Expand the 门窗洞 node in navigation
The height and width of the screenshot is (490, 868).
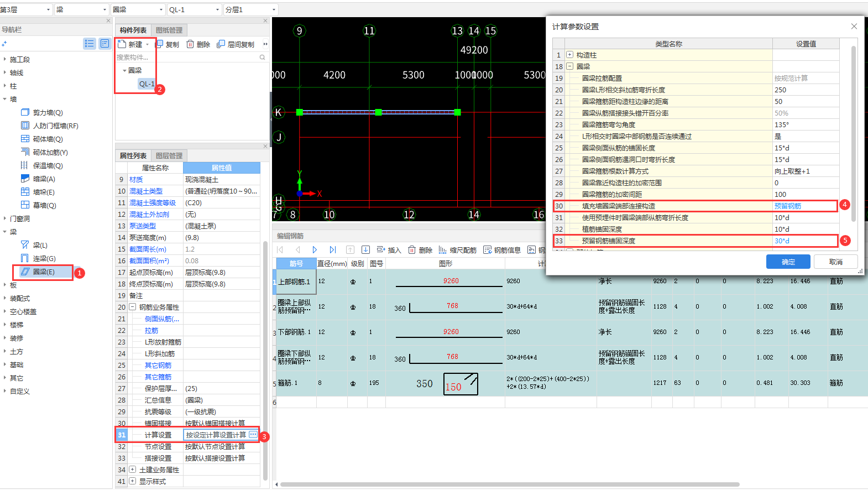5,218
